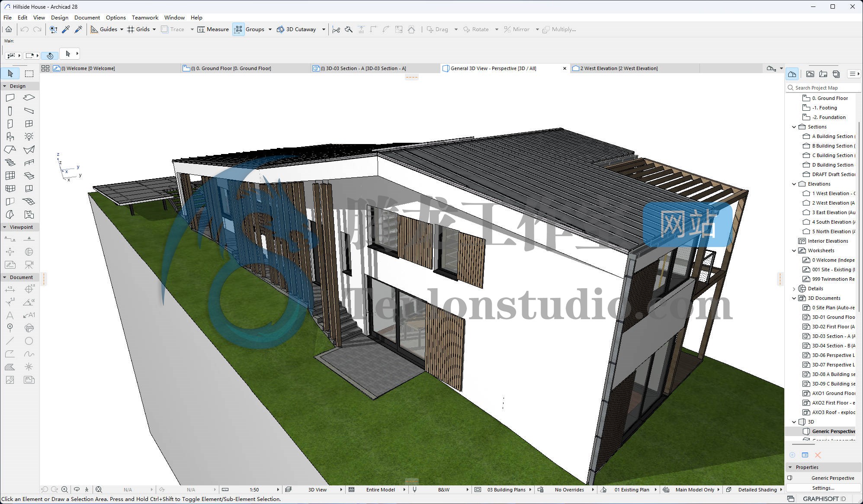Collapse the Sections tree folder
Viewport: 863px width, 504px height.
coord(794,127)
